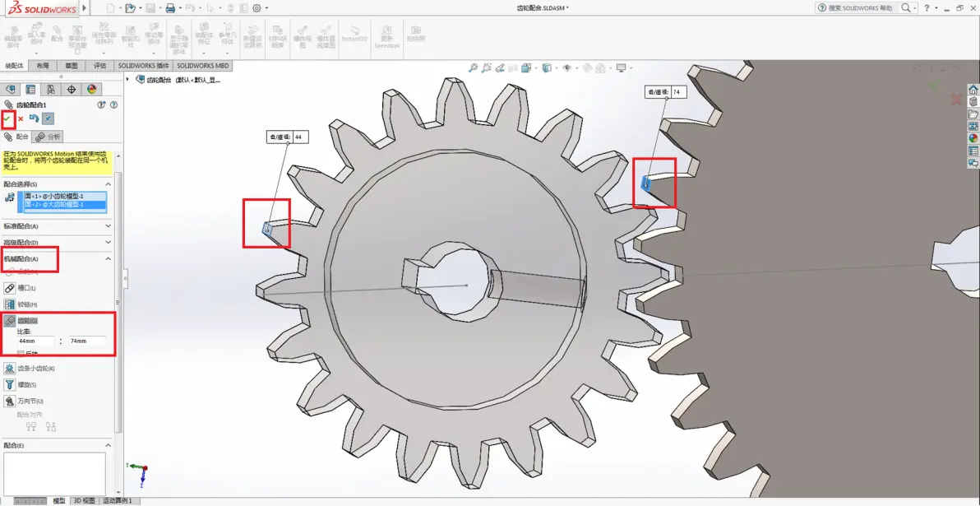Switch to the 运动算例 1 bottom tab
Screen dimensions: 980x506
point(118,501)
